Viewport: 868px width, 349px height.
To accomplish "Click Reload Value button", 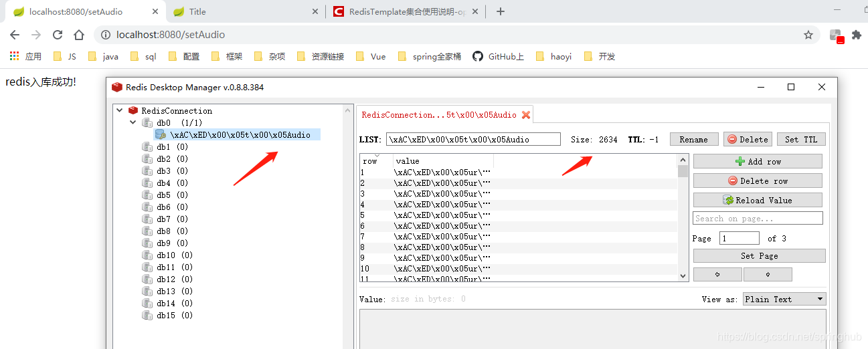I will click(x=758, y=201).
